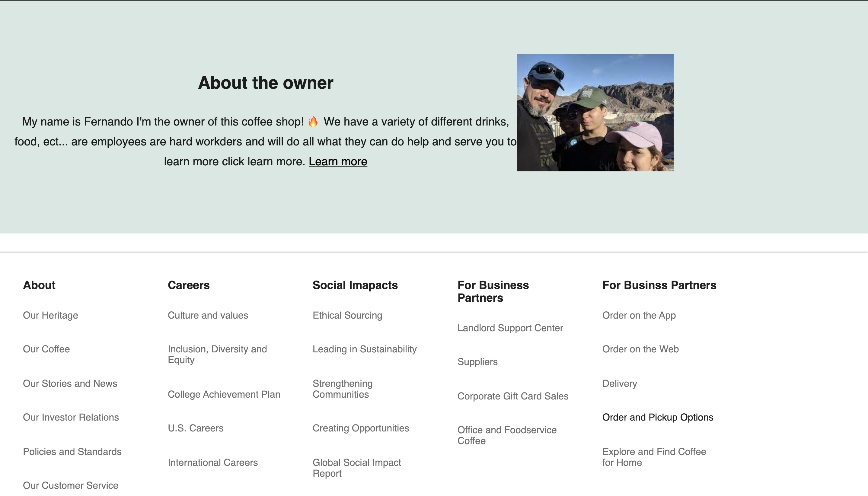Open Policies and Standards
Image resolution: width=868 pixels, height=496 pixels.
(72, 452)
